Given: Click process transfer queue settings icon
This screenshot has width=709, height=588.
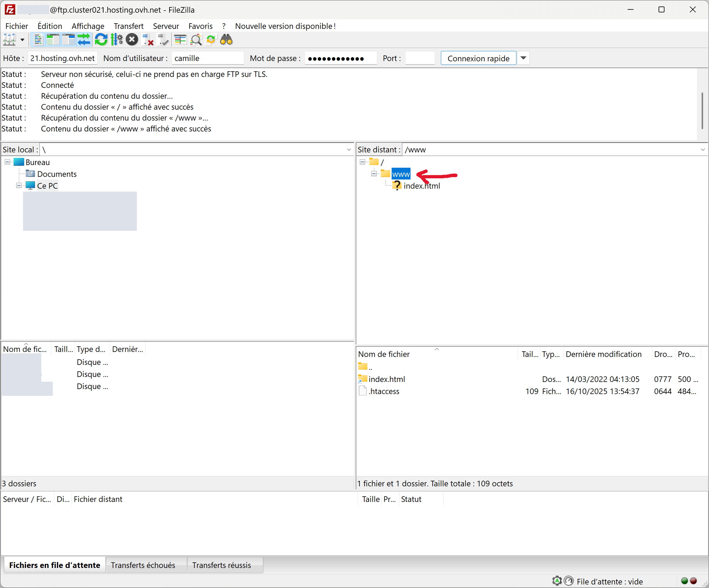Looking at the screenshot, I should [117, 40].
